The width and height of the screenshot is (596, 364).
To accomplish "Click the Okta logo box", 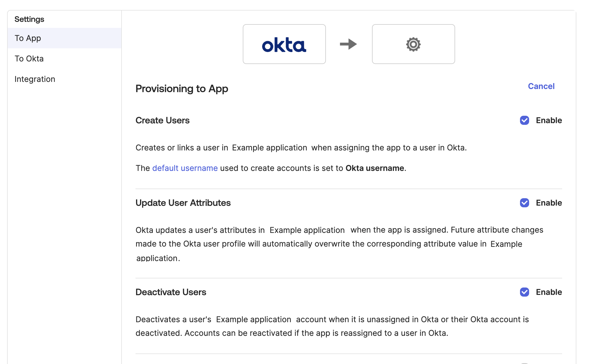I will pos(284,44).
